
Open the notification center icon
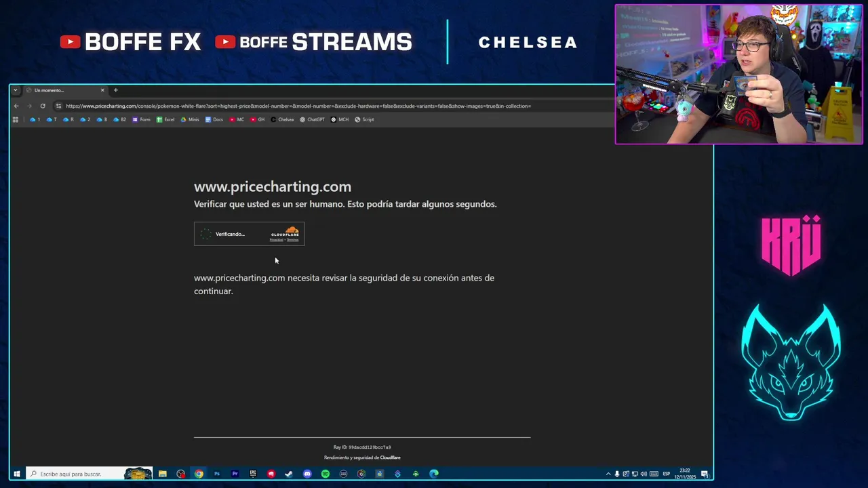[x=705, y=474]
